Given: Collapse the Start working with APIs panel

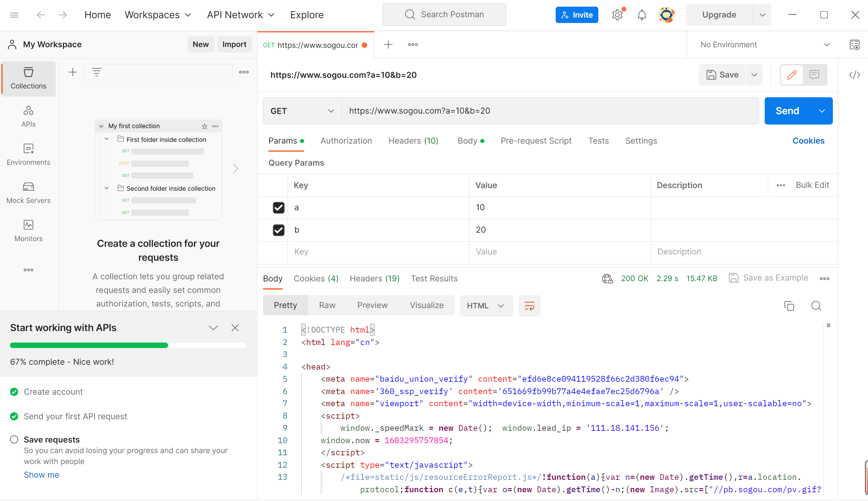Looking at the screenshot, I should (x=213, y=327).
